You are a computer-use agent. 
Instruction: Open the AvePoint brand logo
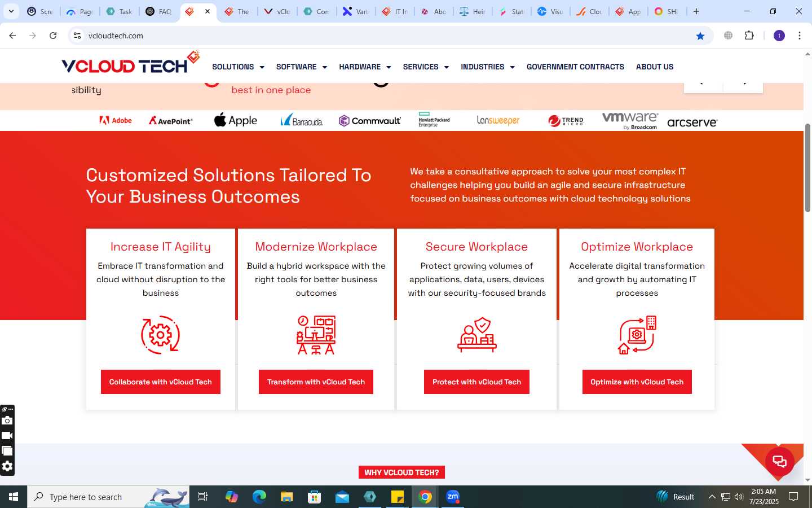click(170, 120)
